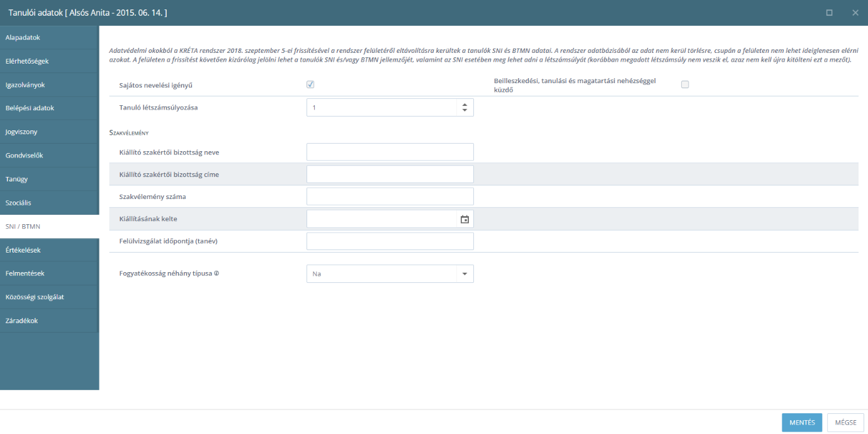Maximize the Tanulói adatok window

(830, 13)
